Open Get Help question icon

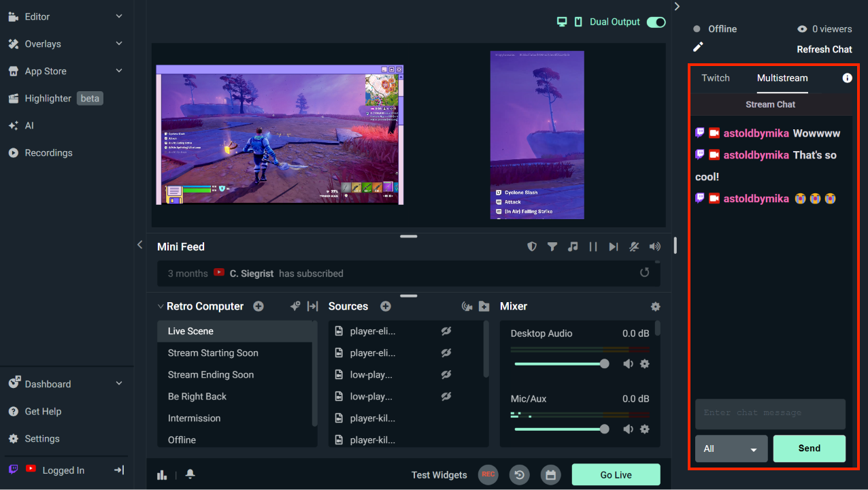pos(13,411)
